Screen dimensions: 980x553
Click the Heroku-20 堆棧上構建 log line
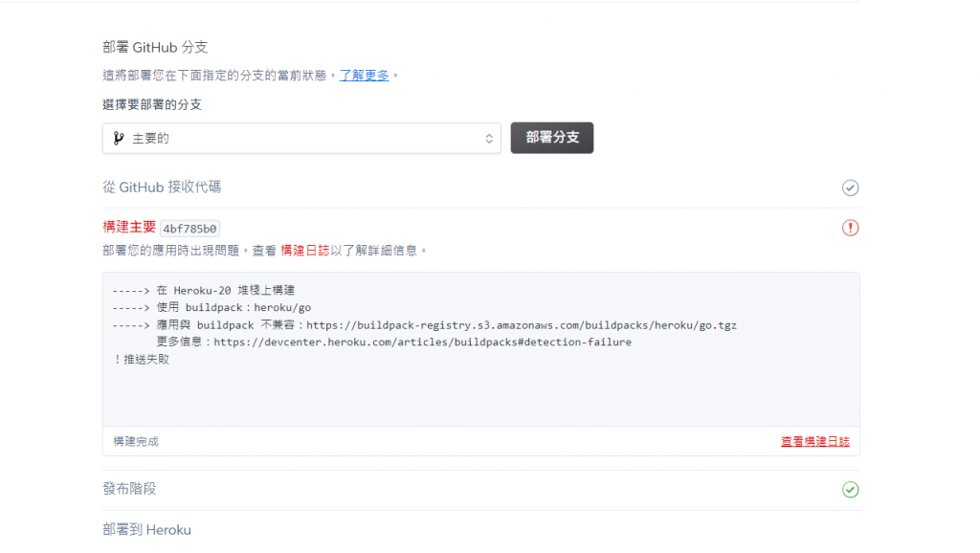[204, 290]
